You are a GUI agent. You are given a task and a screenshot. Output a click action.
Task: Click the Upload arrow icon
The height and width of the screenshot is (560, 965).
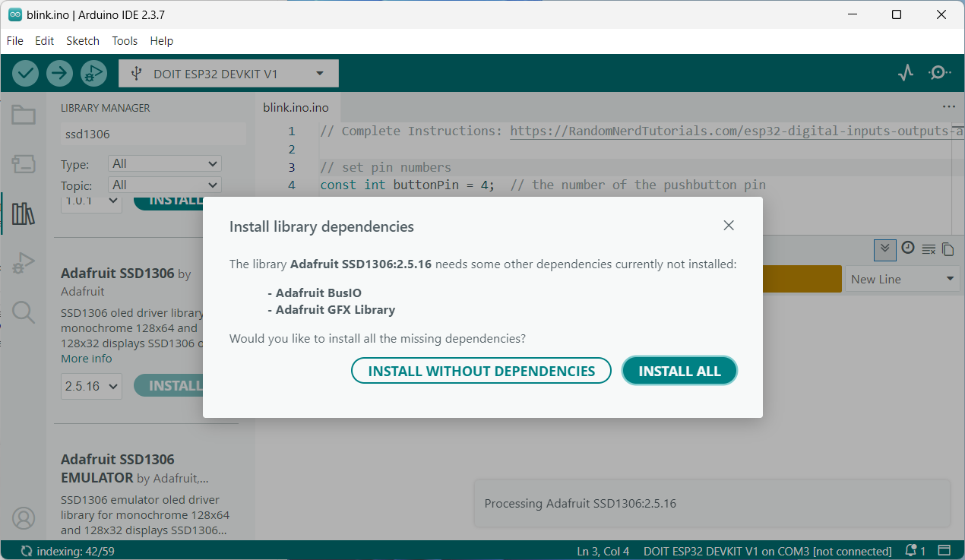click(x=59, y=73)
